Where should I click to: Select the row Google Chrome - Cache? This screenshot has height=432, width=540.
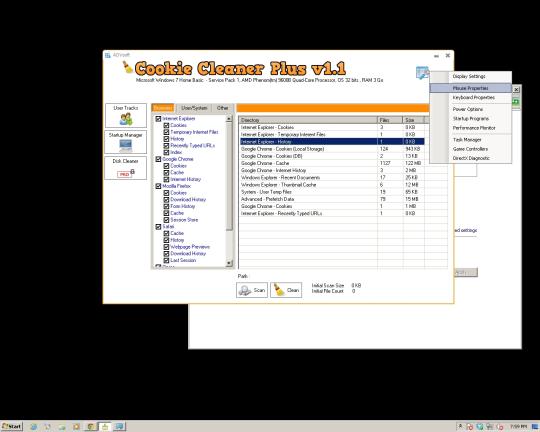[x=332, y=163]
